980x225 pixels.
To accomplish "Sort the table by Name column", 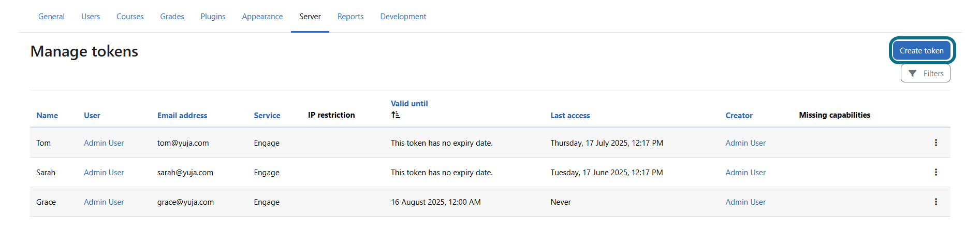I will click(x=47, y=116).
